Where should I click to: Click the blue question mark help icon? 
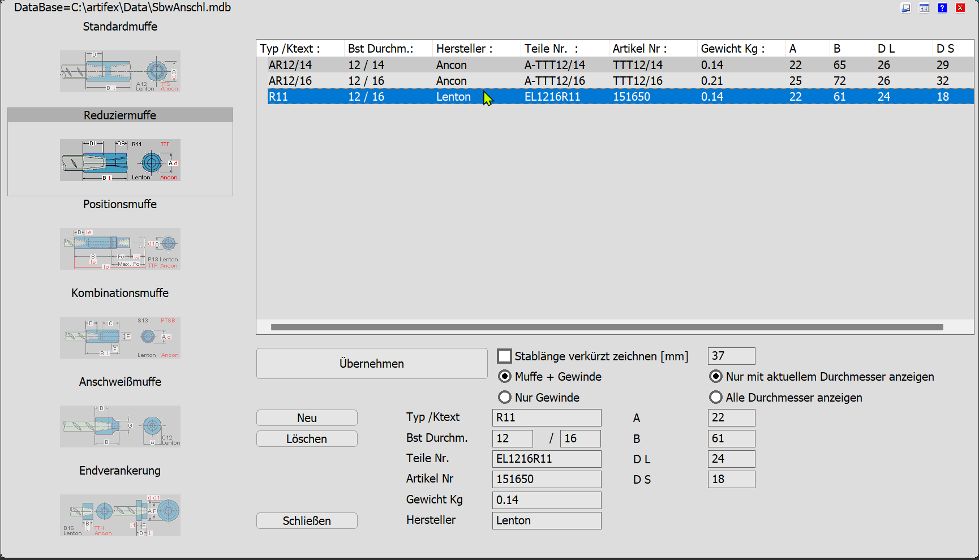942,8
